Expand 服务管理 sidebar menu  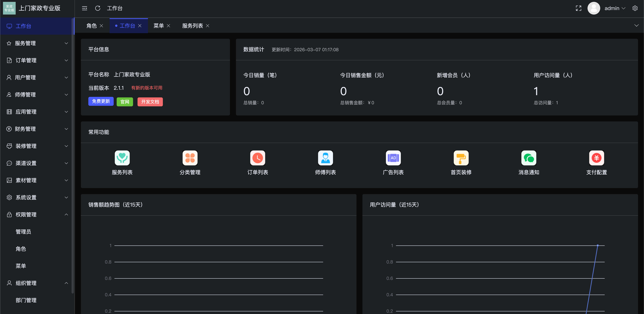point(37,43)
